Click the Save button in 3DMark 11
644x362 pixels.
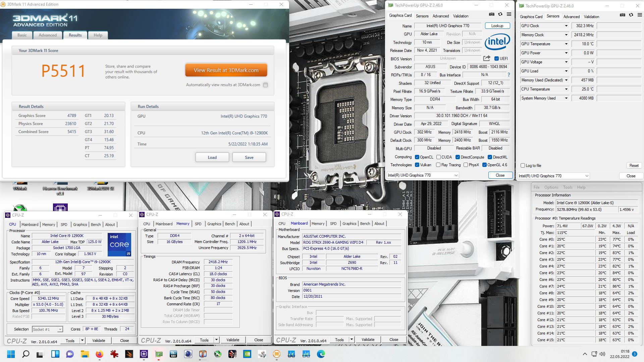249,157
